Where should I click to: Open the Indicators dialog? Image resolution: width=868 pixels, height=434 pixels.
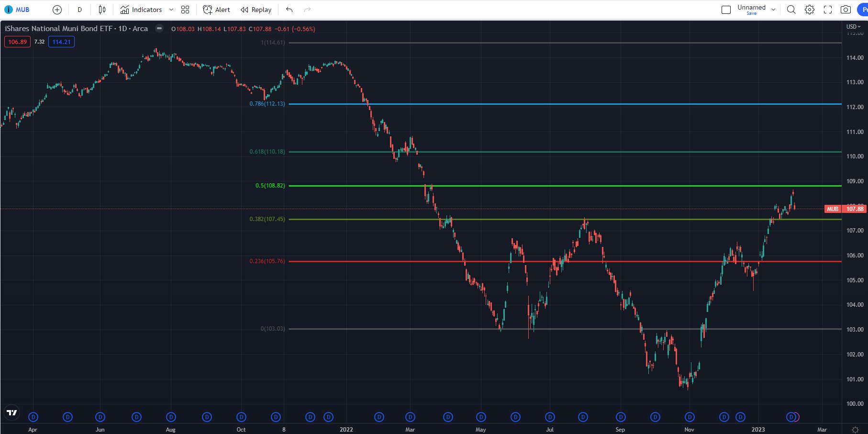141,10
